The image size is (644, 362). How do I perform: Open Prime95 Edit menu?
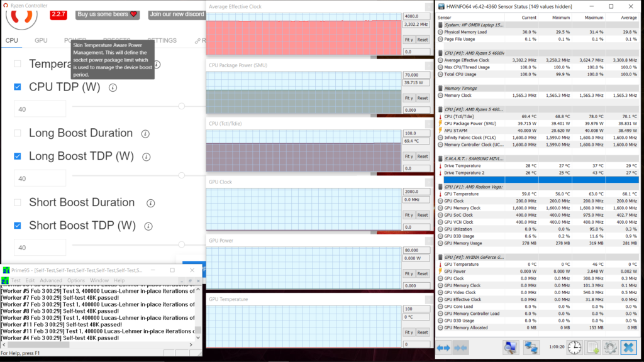pos(30,280)
